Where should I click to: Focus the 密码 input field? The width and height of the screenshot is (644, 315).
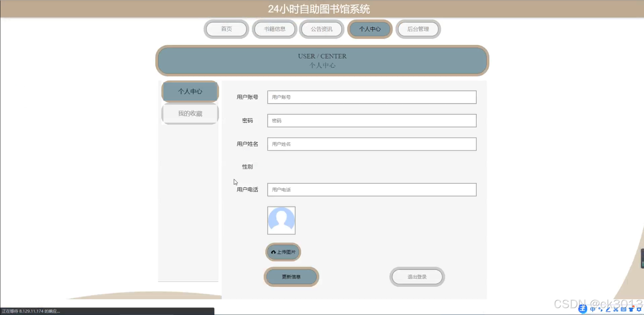(372, 120)
